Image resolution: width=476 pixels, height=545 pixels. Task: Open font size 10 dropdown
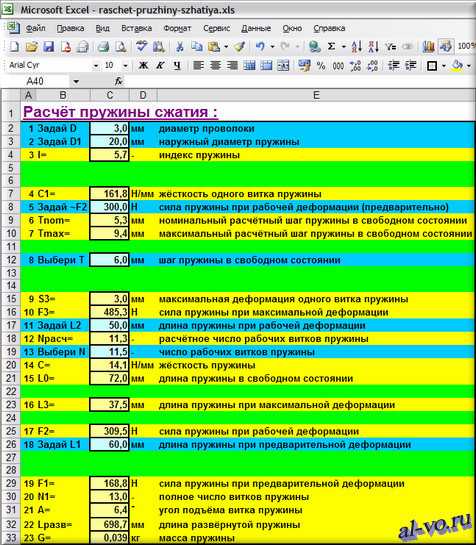tap(125, 65)
